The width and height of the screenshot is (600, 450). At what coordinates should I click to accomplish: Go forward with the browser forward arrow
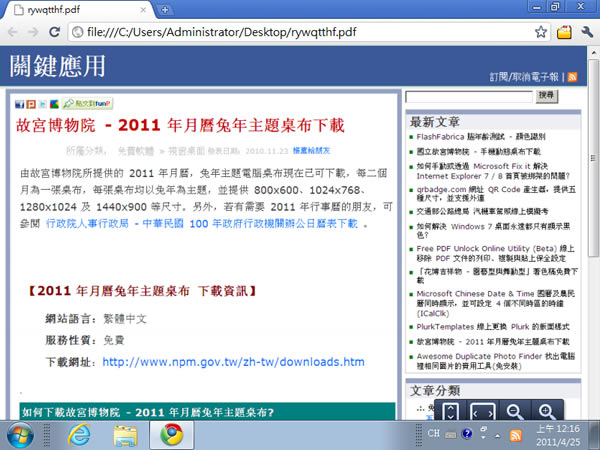[33, 32]
